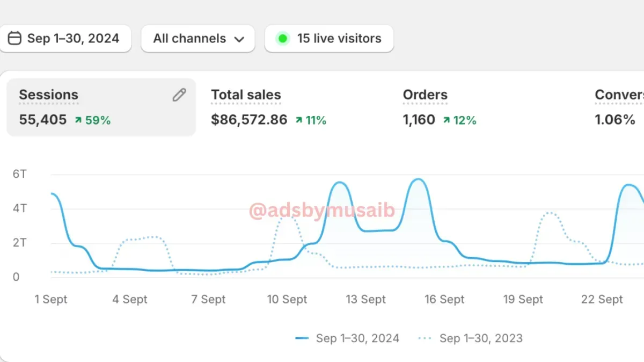Viewport: 644px width, 362px height.
Task: Click the 13 Sept x-axis label
Action: [365, 300]
